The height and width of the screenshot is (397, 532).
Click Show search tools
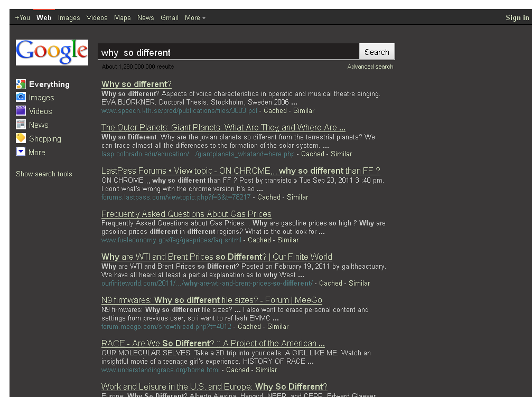[44, 174]
